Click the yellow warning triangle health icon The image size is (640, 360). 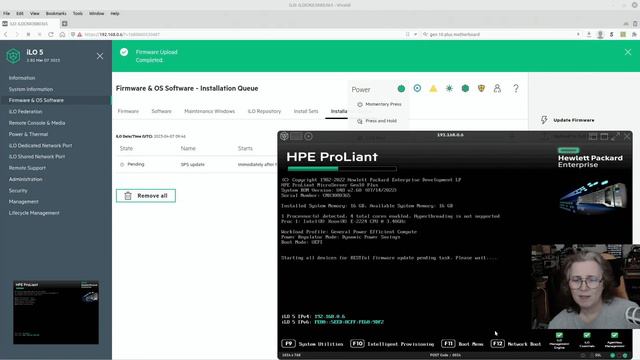[433, 88]
